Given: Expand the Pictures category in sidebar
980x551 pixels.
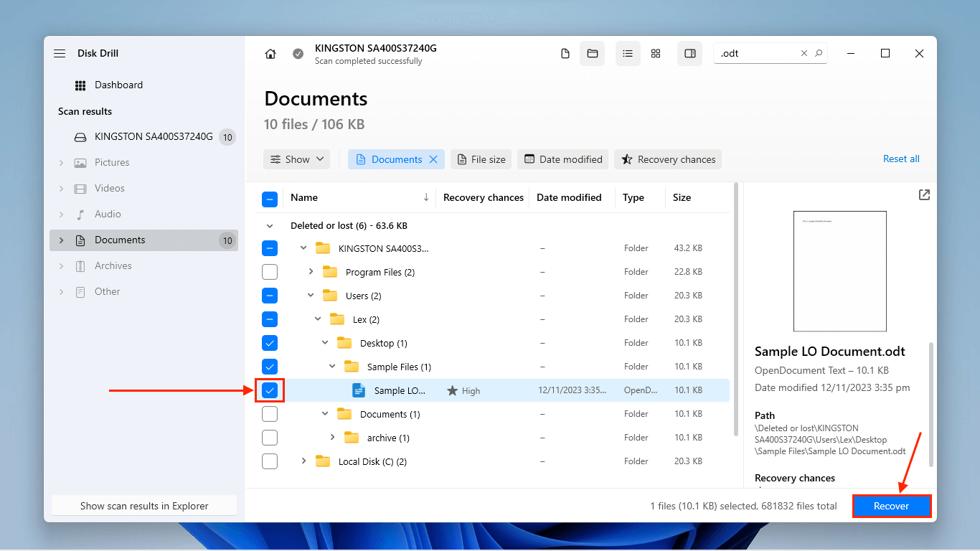Looking at the screenshot, I should pyautogui.click(x=61, y=163).
